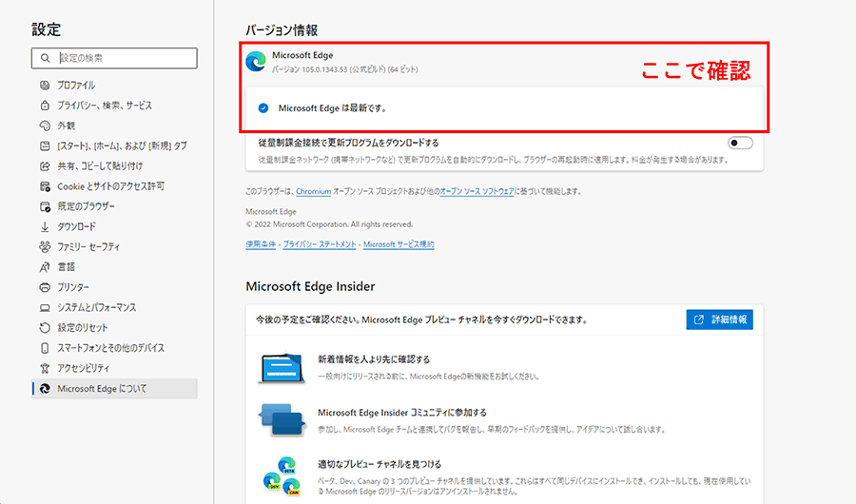Viewport: 856px width, 504px height.
Task: Click the family safety icon
Action: (45, 247)
